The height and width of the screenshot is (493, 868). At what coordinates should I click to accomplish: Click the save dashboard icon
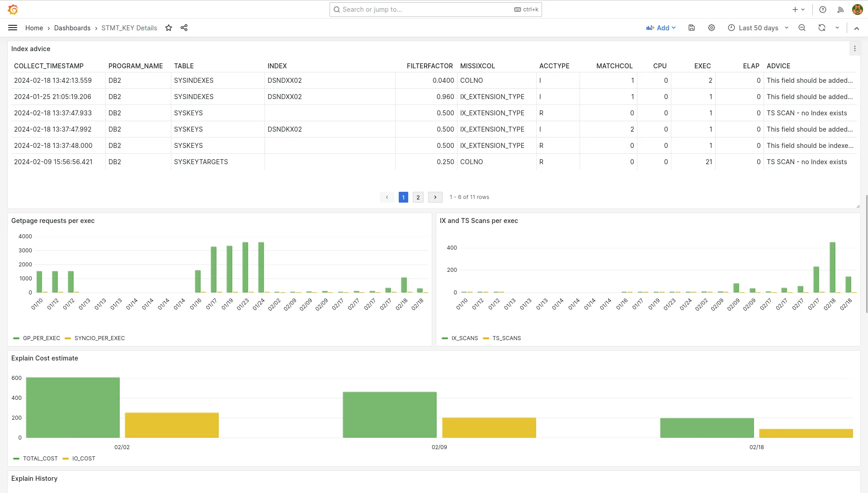pos(692,28)
